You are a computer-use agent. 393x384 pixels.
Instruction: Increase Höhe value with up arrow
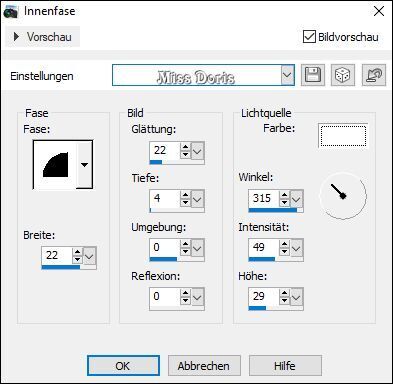point(284,293)
